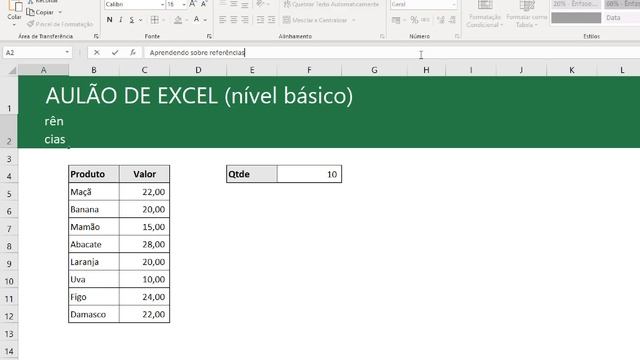The height and width of the screenshot is (360, 640).
Task: Apply accounting number format icon
Action: coord(396,20)
